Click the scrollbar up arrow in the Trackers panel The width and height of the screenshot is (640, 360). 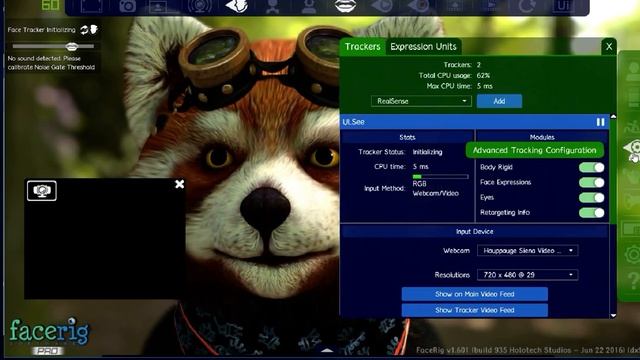(613, 117)
